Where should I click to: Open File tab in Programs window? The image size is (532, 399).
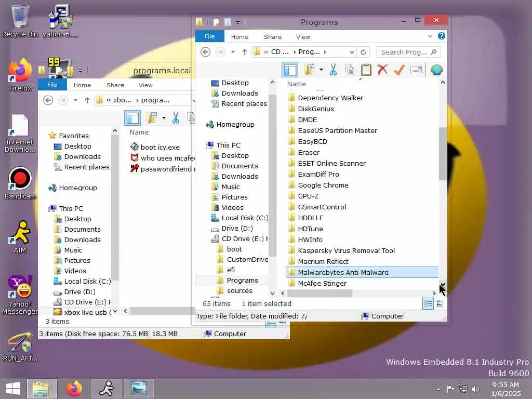210,36
